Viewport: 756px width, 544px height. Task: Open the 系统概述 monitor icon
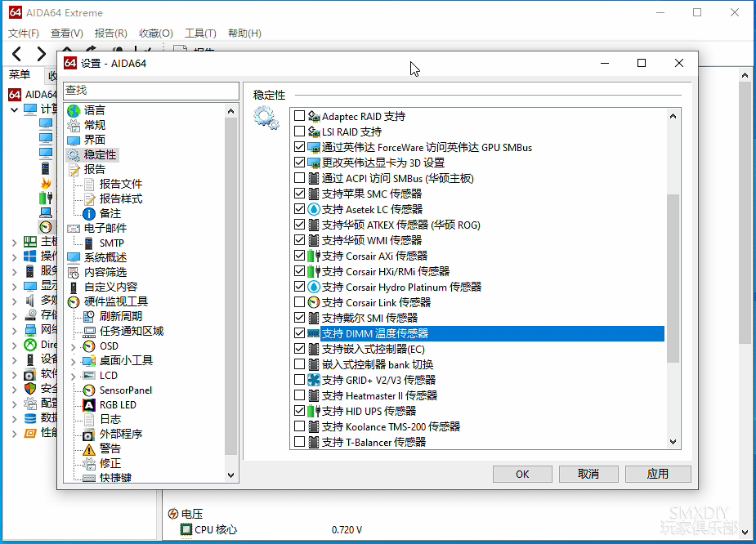[74, 258]
